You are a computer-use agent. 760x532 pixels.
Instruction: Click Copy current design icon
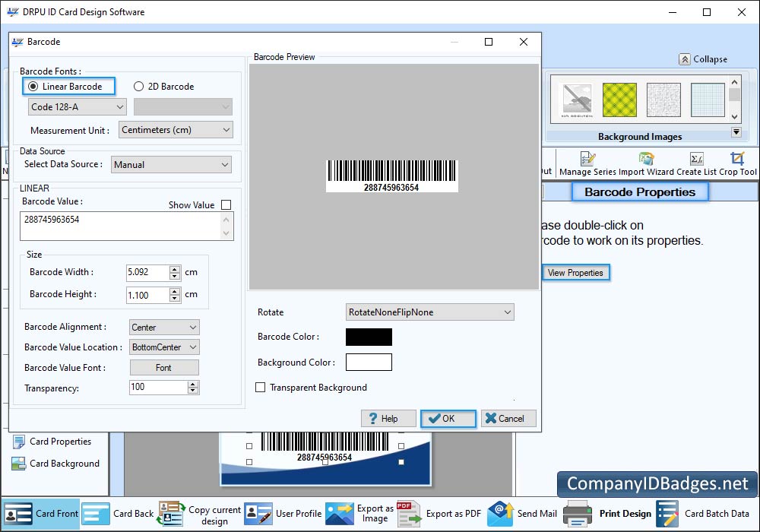tap(171, 514)
